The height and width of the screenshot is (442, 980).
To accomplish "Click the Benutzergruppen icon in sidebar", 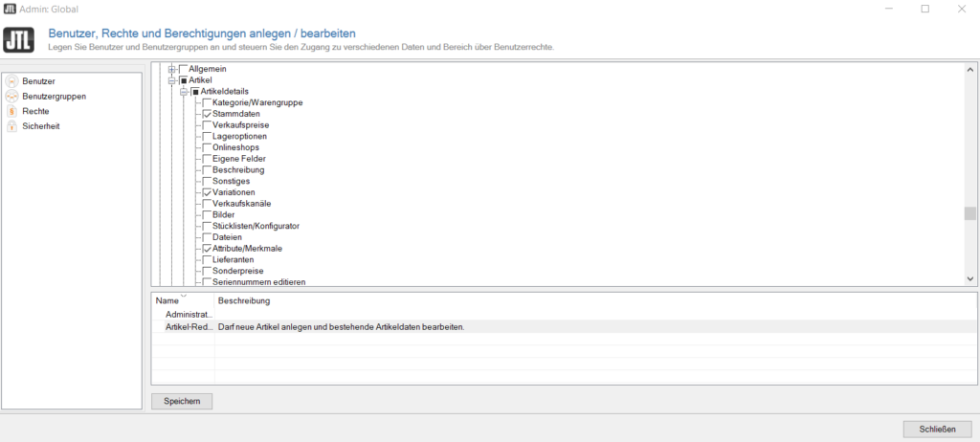I will click(x=12, y=97).
